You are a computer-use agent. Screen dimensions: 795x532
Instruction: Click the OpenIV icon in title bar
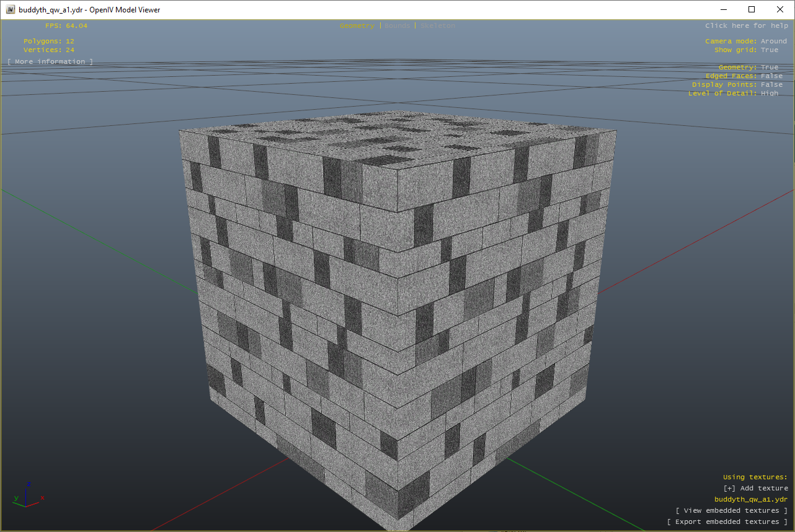click(11, 9)
